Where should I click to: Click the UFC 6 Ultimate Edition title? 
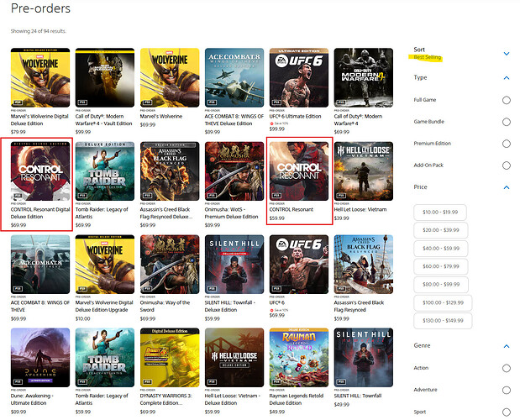[295, 117]
